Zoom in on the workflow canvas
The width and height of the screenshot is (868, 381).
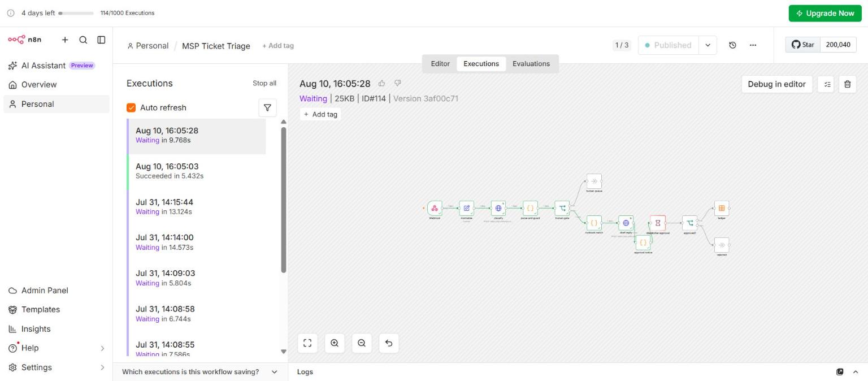tap(335, 343)
